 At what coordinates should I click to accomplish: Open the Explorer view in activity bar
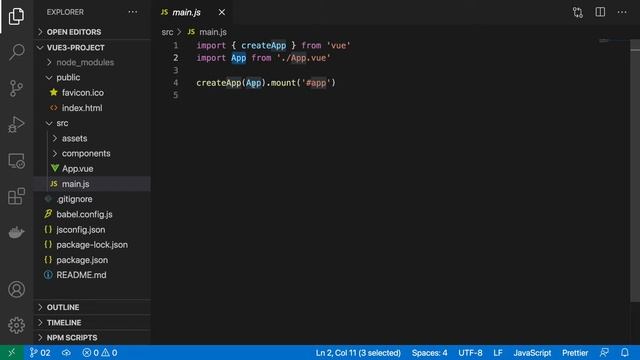tap(16, 16)
